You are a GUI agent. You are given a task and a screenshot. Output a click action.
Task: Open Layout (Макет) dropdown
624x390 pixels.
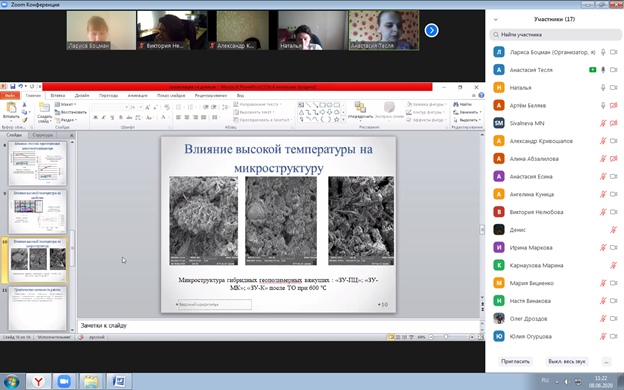click(x=65, y=104)
